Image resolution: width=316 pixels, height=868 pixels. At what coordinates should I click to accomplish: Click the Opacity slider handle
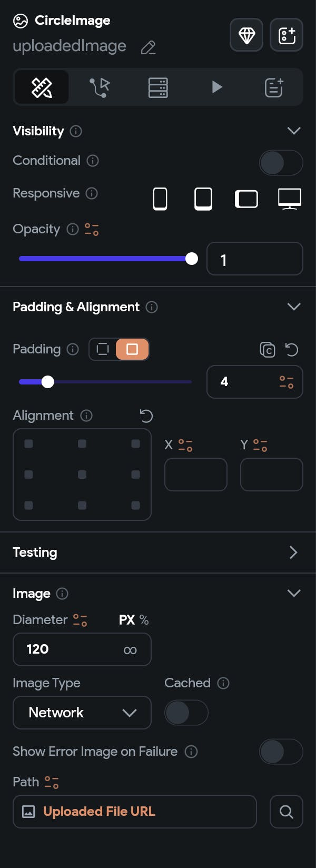(192, 259)
